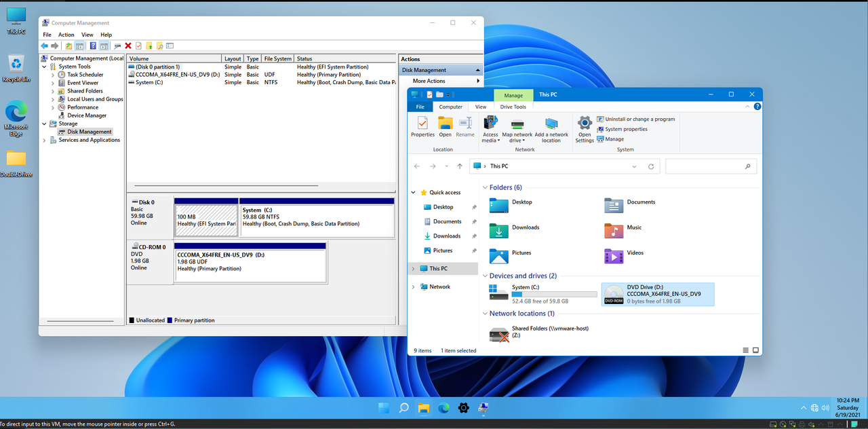Select the Music folder icon in This PC
Viewport: 868px width, 429px height.
tap(614, 231)
